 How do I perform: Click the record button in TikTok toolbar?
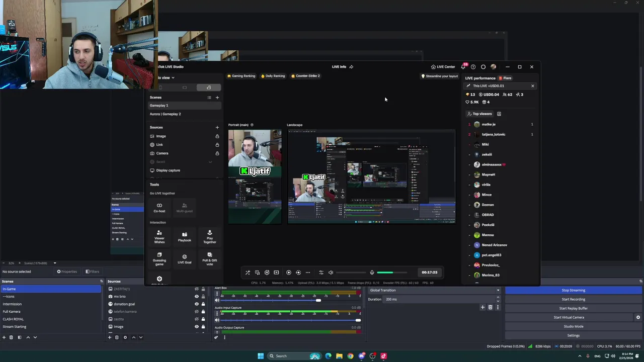click(x=289, y=273)
